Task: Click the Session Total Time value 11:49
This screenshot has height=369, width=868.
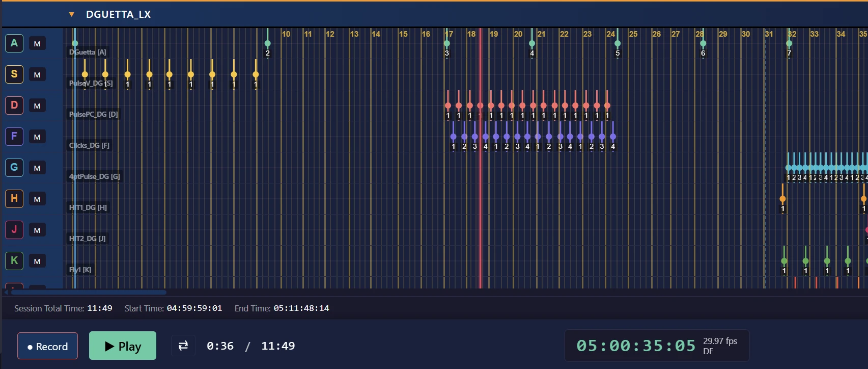Action: tap(100, 308)
